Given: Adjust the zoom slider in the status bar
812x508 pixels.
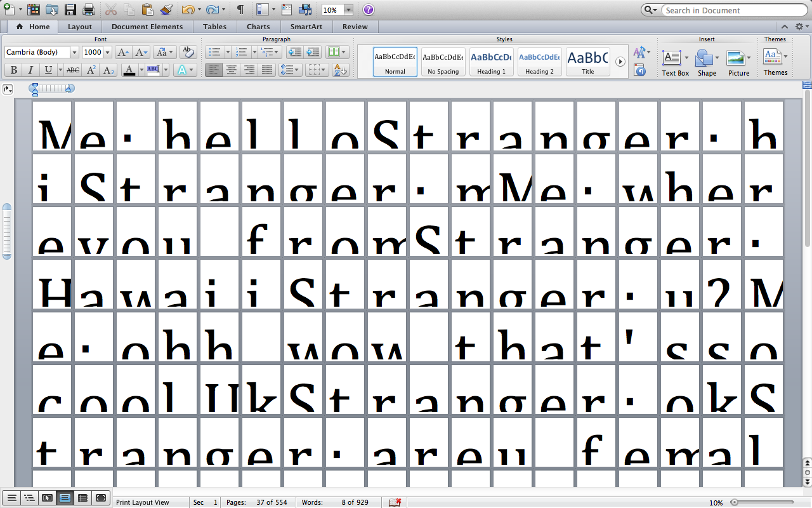Looking at the screenshot, I should point(734,502).
